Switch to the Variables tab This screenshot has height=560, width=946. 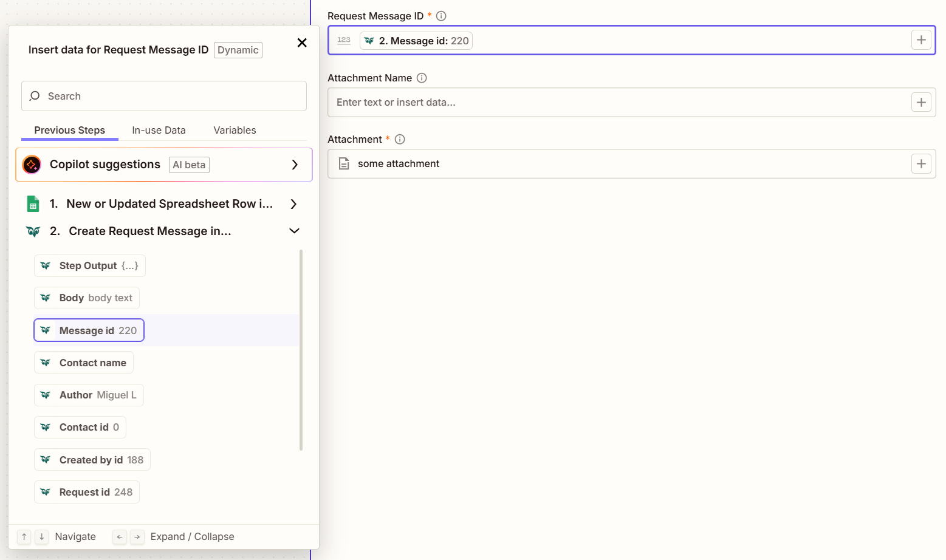(x=235, y=130)
